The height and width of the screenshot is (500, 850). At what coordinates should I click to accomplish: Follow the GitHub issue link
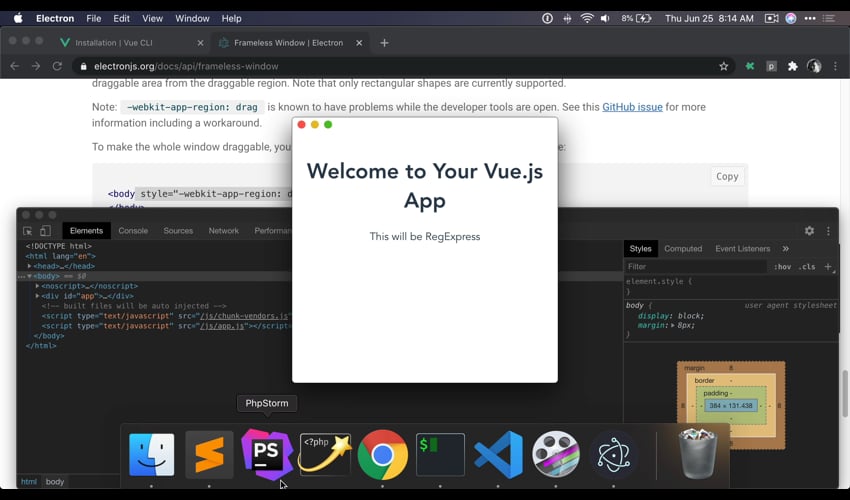coord(632,107)
